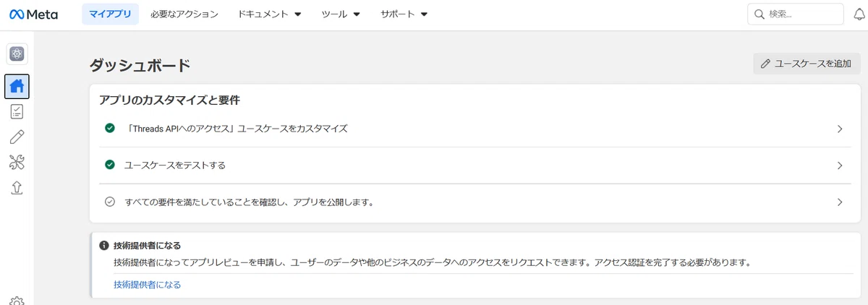Expand the ドキュメント dropdown menu

pyautogui.click(x=269, y=14)
